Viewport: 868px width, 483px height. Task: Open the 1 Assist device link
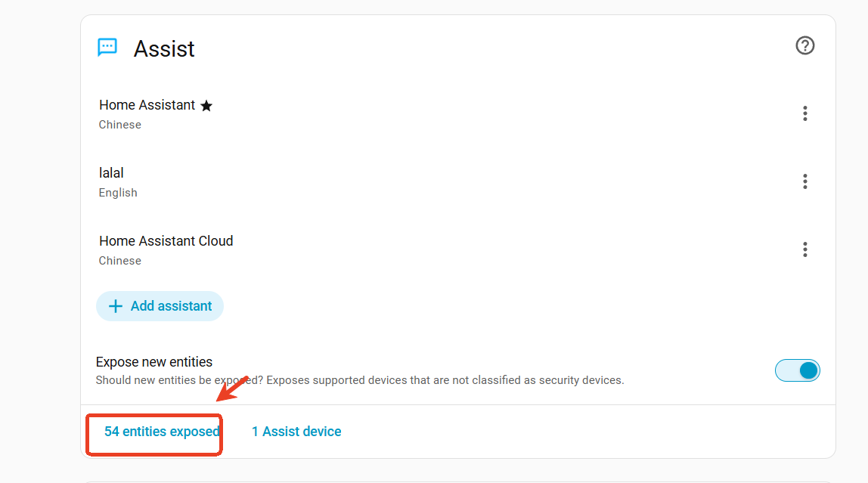point(296,432)
